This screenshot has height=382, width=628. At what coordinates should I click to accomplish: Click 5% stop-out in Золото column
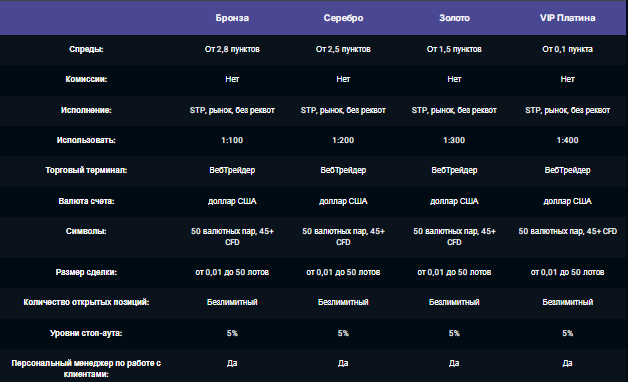[454, 333]
